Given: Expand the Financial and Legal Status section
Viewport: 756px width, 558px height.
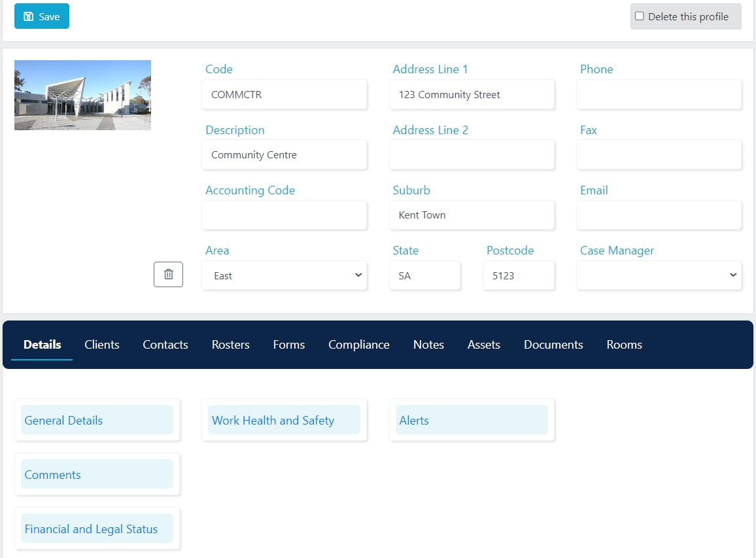Looking at the screenshot, I should click(97, 529).
